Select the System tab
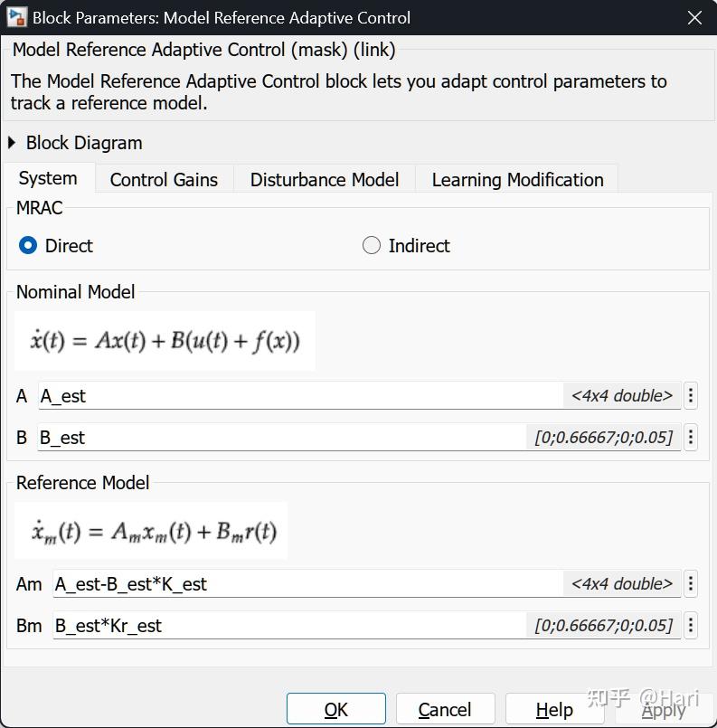 48,178
